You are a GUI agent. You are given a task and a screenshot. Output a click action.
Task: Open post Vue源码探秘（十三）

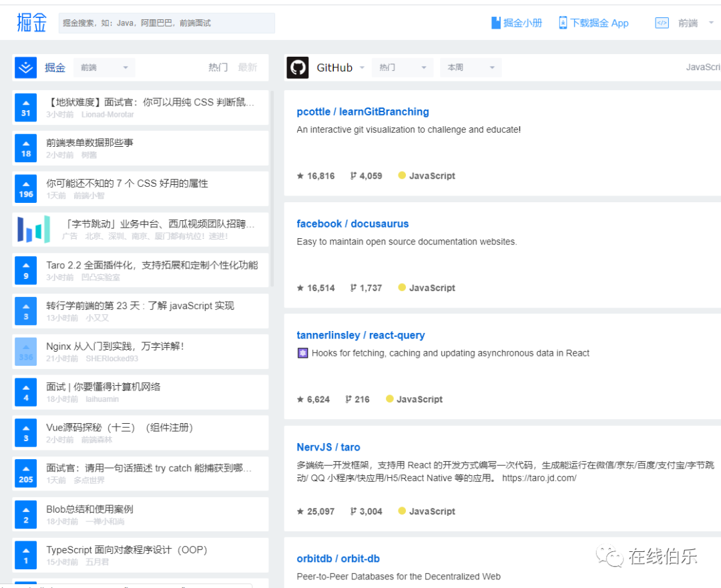(x=119, y=428)
